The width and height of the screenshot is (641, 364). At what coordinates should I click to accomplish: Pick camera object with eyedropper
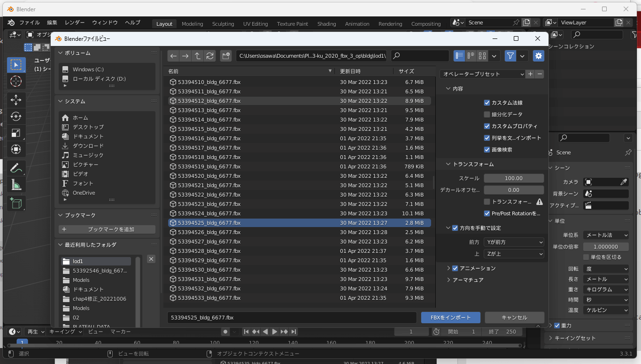coord(624,182)
